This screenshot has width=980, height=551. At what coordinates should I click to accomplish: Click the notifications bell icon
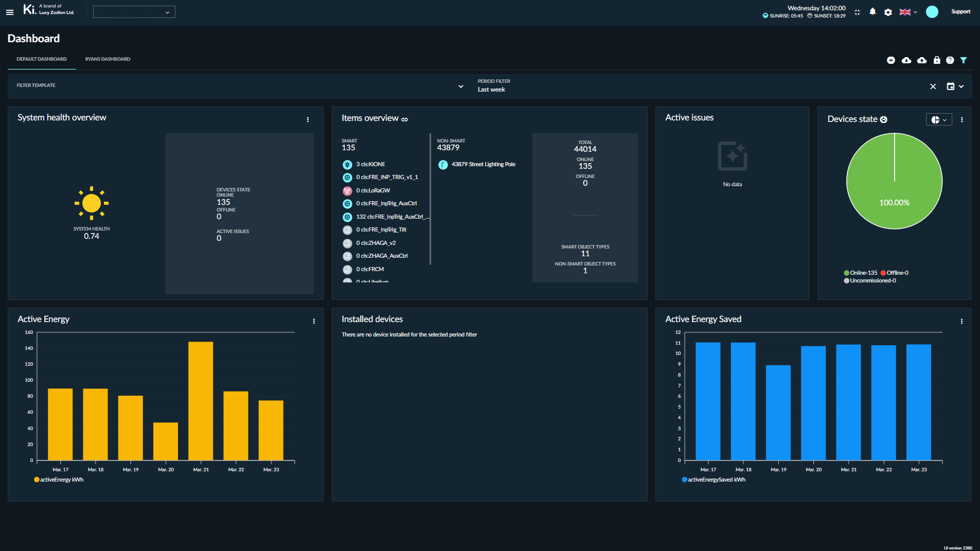(x=872, y=12)
